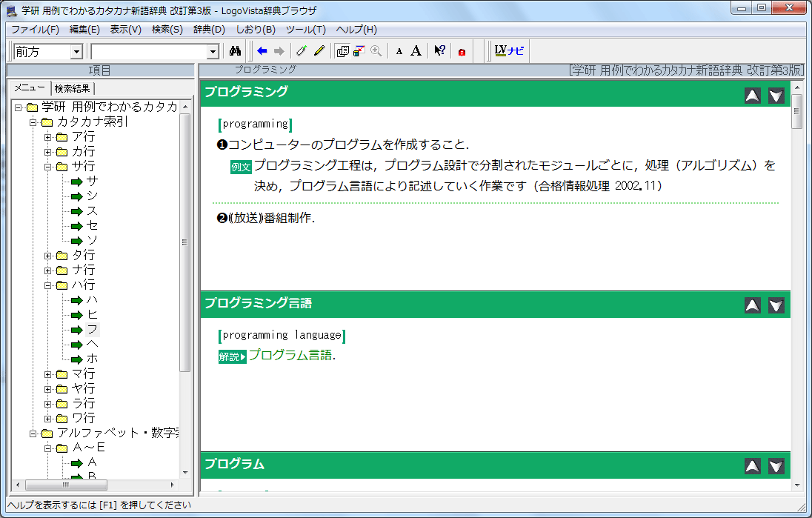Select the フ item under ハ行
The image size is (812, 518).
[92, 329]
